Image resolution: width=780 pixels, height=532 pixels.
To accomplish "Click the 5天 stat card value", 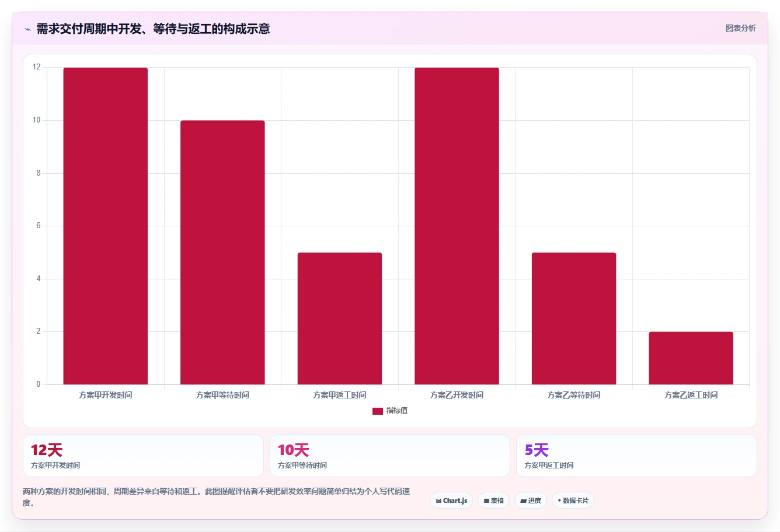I will (x=537, y=450).
